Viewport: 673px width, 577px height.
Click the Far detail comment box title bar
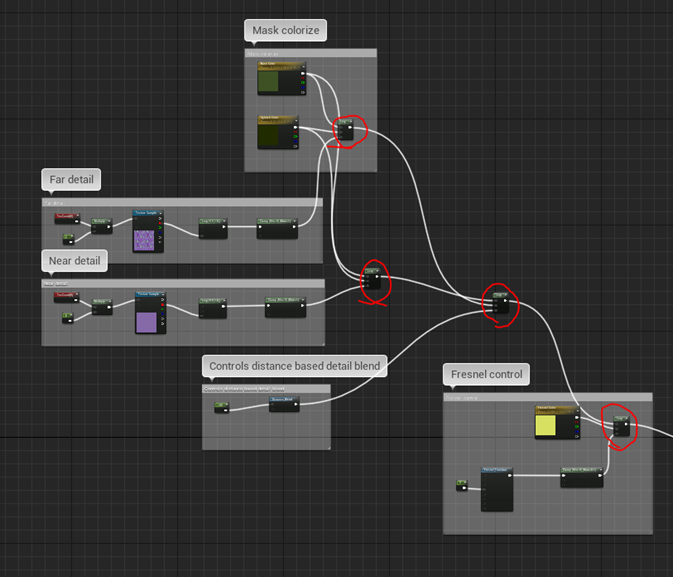pyautogui.click(x=182, y=203)
